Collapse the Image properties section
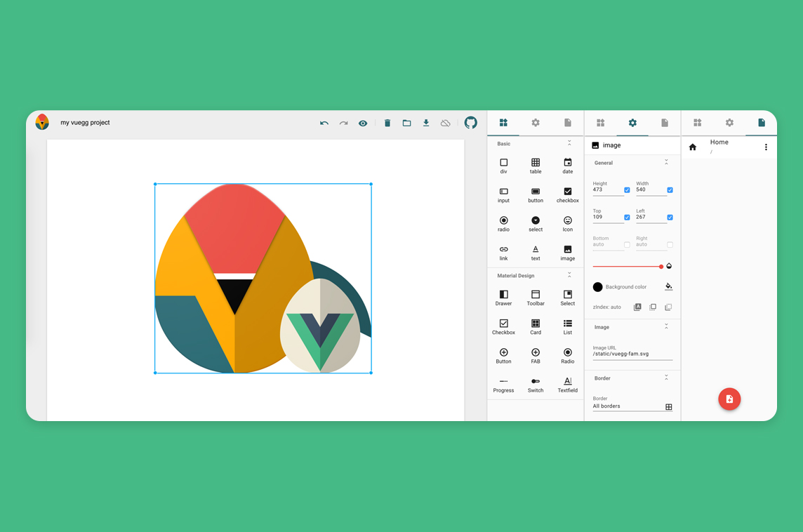The height and width of the screenshot is (532, 803). (x=666, y=326)
